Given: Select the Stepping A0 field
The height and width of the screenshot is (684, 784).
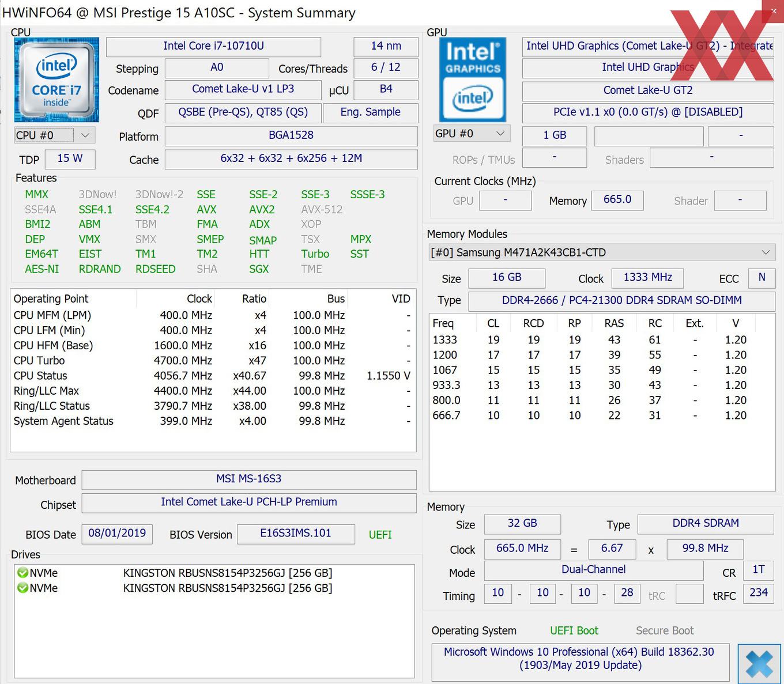Looking at the screenshot, I should pyautogui.click(x=217, y=67).
